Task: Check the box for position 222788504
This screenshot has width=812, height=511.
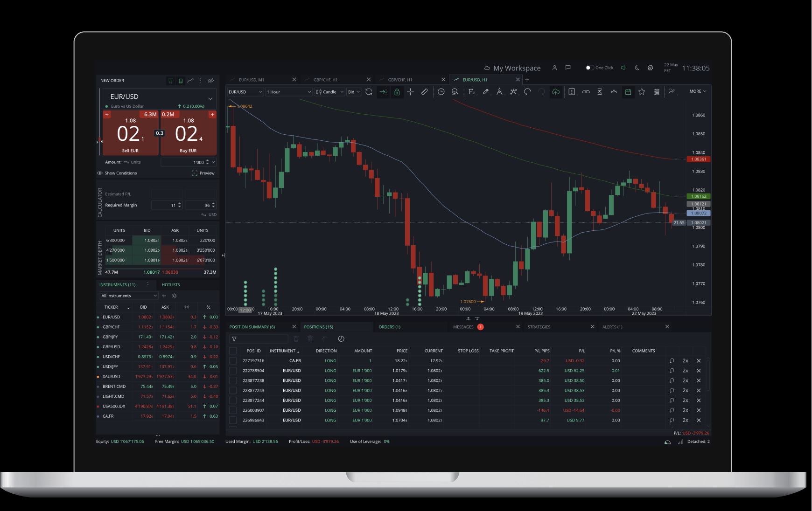Action: click(233, 371)
